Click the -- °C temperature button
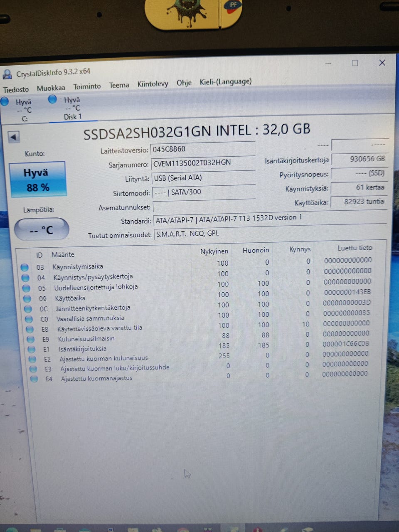Image resolution: width=399 pixels, height=532 pixels. [x=41, y=229]
